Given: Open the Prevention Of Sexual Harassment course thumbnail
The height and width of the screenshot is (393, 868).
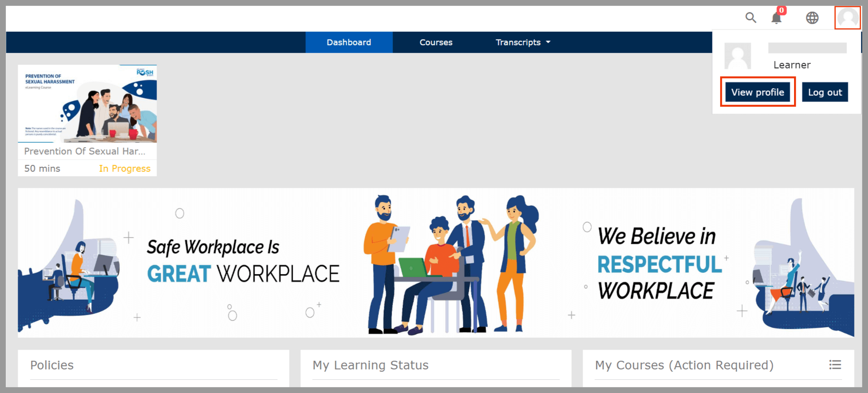Looking at the screenshot, I should [x=87, y=104].
